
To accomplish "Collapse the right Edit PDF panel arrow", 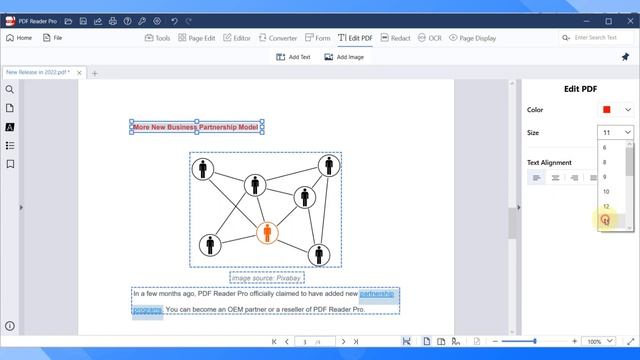I will point(519,207).
